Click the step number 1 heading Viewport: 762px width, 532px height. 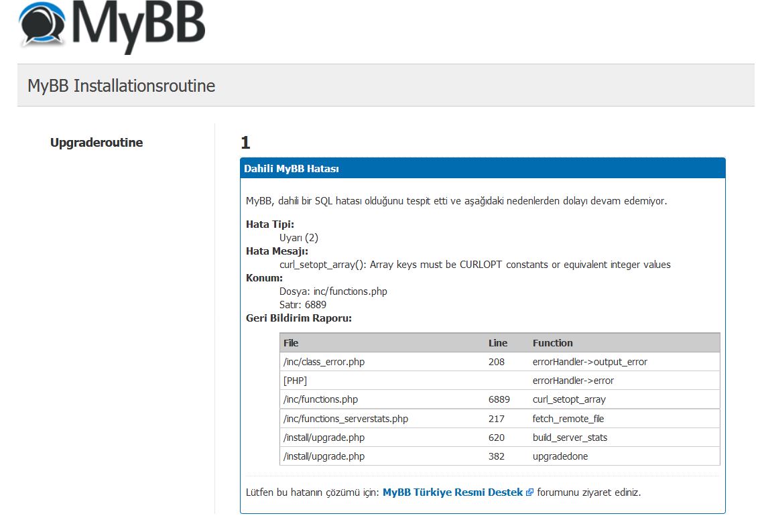tap(245, 143)
